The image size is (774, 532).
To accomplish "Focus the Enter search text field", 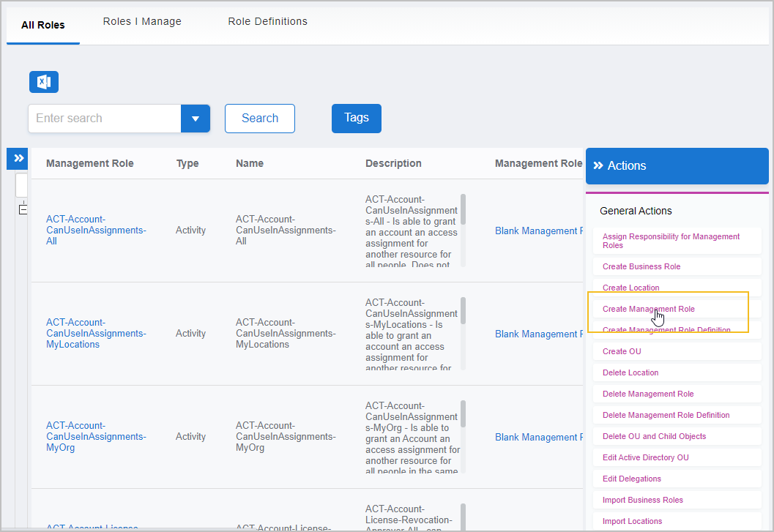I will [x=105, y=119].
